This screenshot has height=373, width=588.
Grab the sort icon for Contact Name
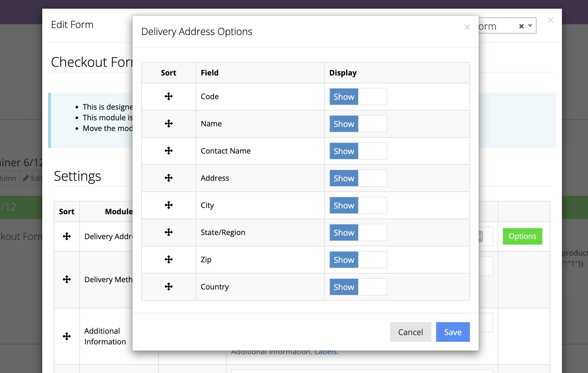pyautogui.click(x=169, y=151)
